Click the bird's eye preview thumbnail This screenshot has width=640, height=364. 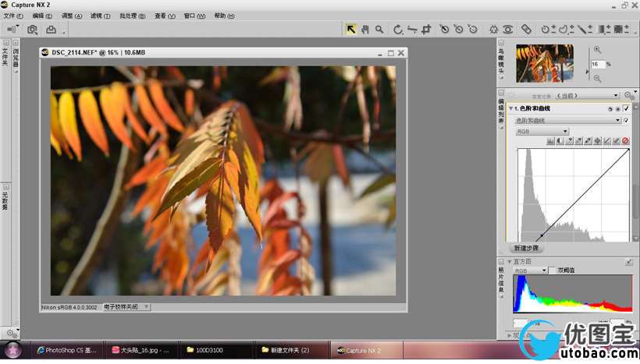point(545,64)
